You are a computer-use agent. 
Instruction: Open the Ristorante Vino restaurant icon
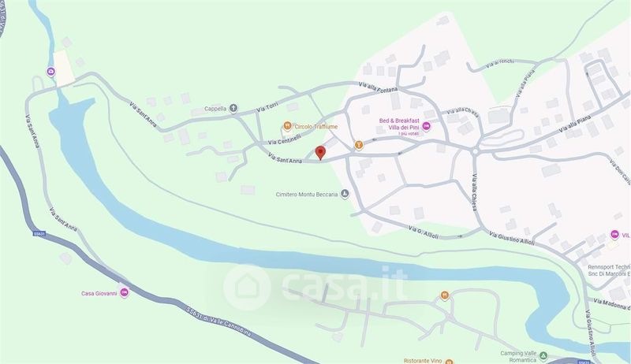449,362
